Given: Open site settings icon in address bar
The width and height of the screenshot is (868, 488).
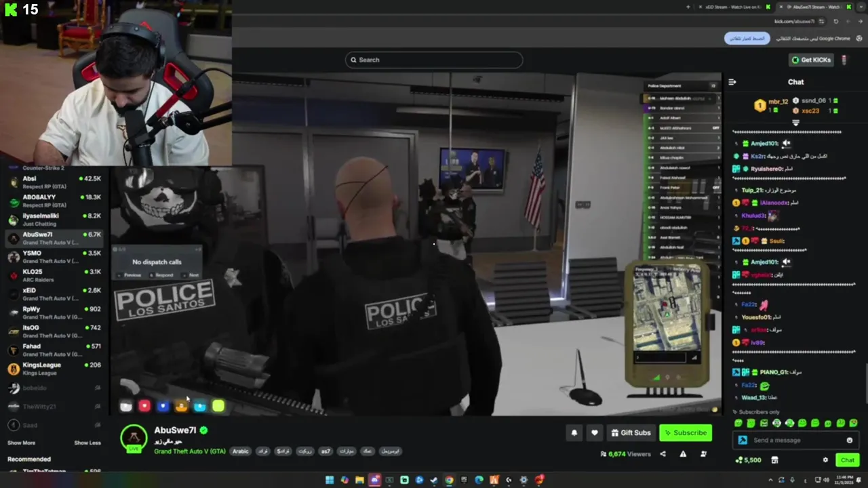Looking at the screenshot, I should pyautogui.click(x=821, y=22).
